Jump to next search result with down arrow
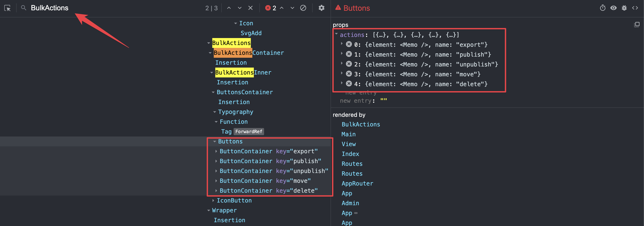Screen dimensions: 644x226 [239, 8]
